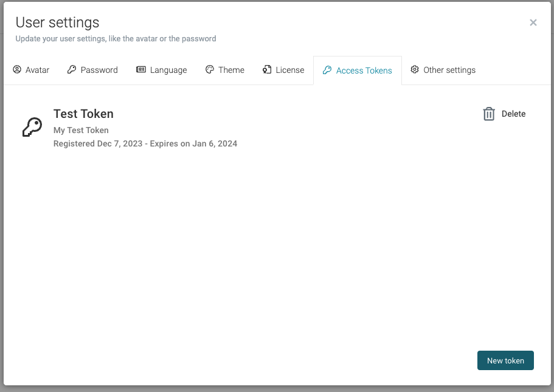This screenshot has height=392, width=554.
Task: Switch to the Avatar tab
Action: tap(31, 69)
